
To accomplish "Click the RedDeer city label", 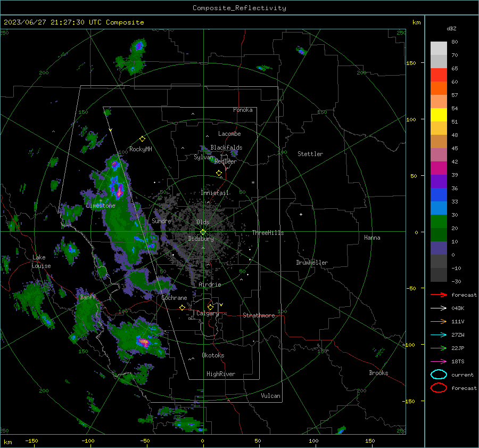I will [x=226, y=161].
